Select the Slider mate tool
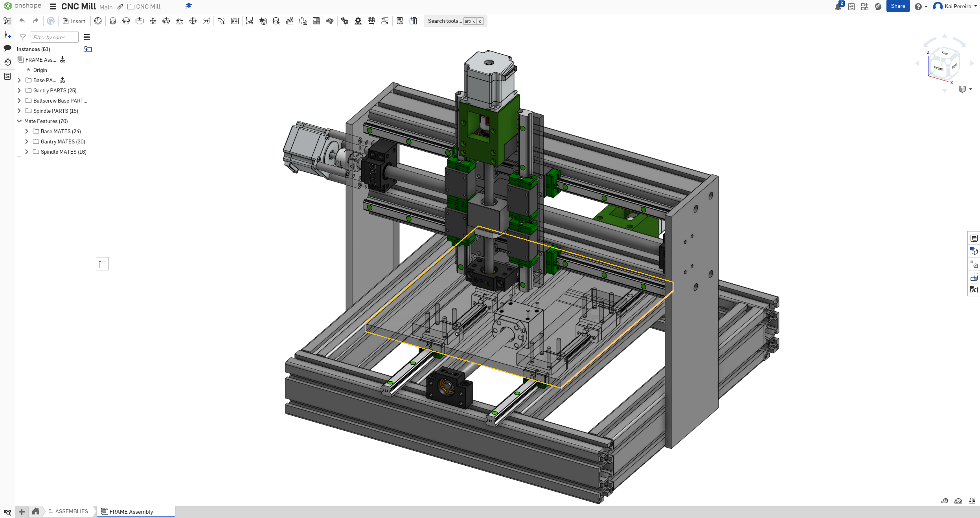The width and height of the screenshot is (980, 518). [x=140, y=21]
